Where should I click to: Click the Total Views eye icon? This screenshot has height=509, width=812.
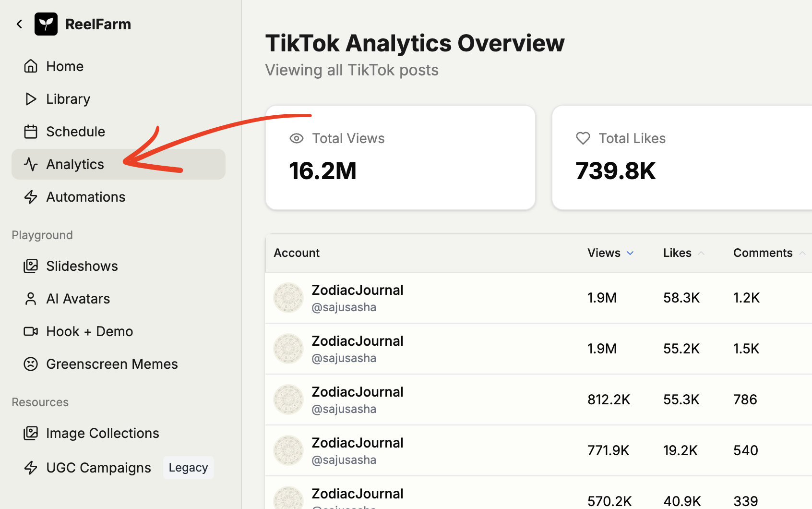point(297,139)
